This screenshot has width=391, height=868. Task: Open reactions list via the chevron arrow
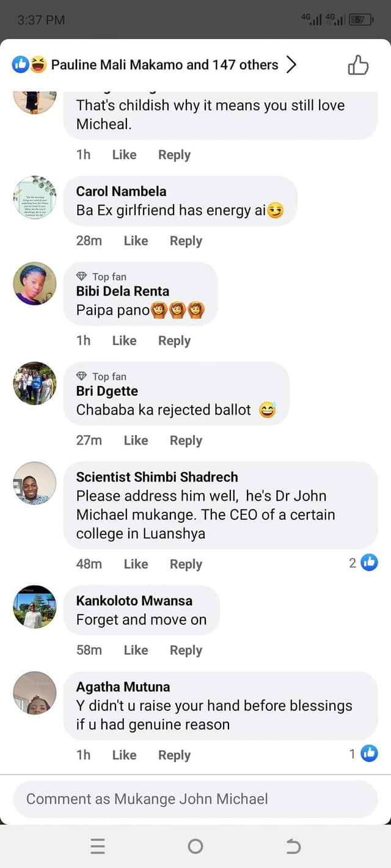click(291, 65)
